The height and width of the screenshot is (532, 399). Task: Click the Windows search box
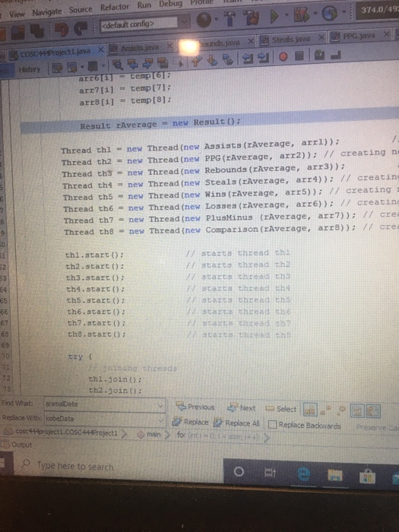point(119,467)
